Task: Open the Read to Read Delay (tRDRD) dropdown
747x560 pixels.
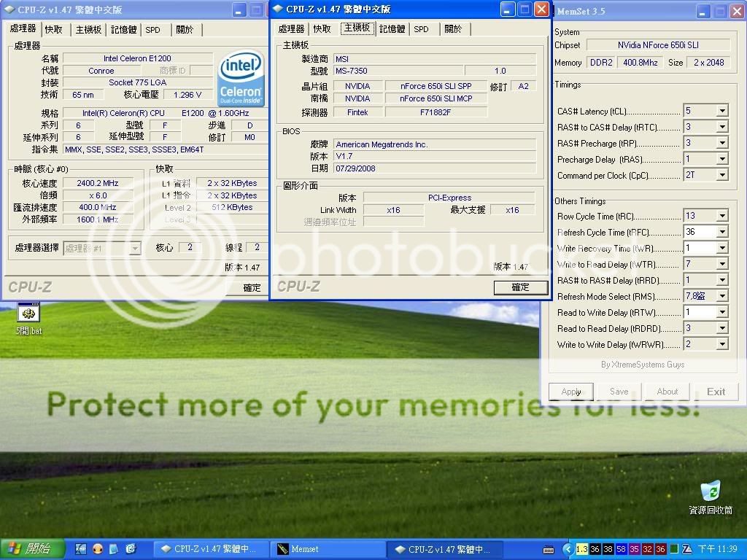Action: point(722,328)
